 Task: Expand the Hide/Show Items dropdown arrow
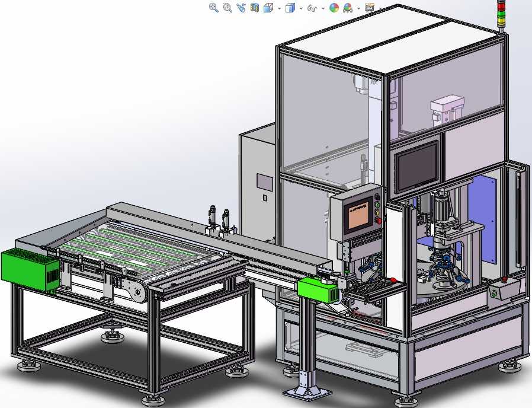[323, 8]
